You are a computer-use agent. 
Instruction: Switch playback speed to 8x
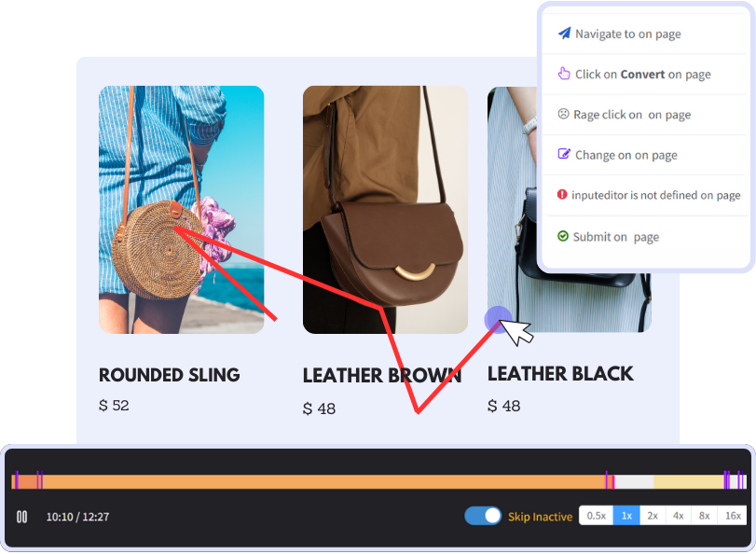coord(705,516)
